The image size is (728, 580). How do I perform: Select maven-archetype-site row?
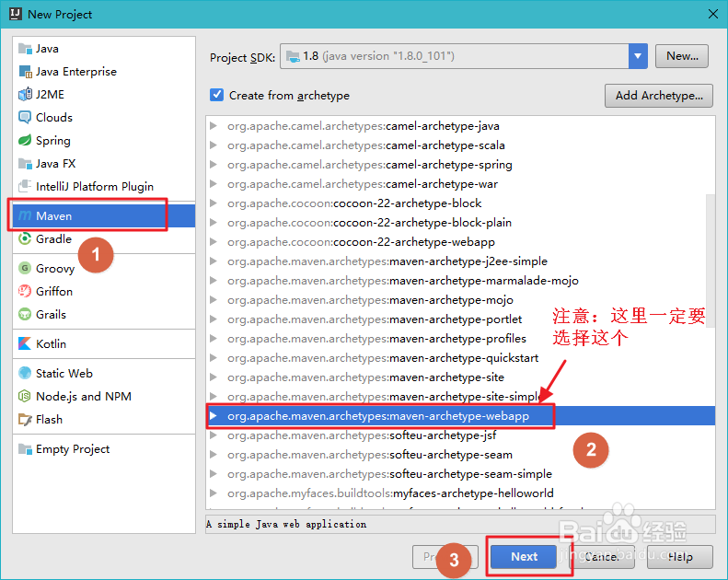(x=460, y=377)
